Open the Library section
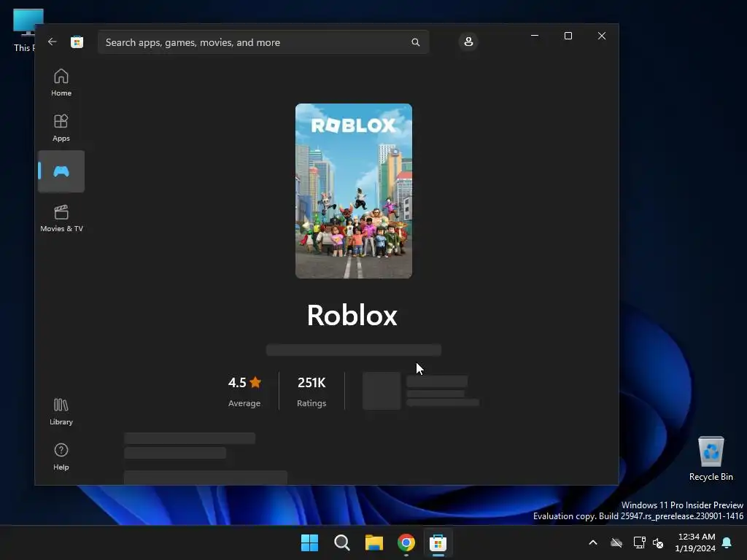The height and width of the screenshot is (560, 747). pyautogui.click(x=61, y=411)
